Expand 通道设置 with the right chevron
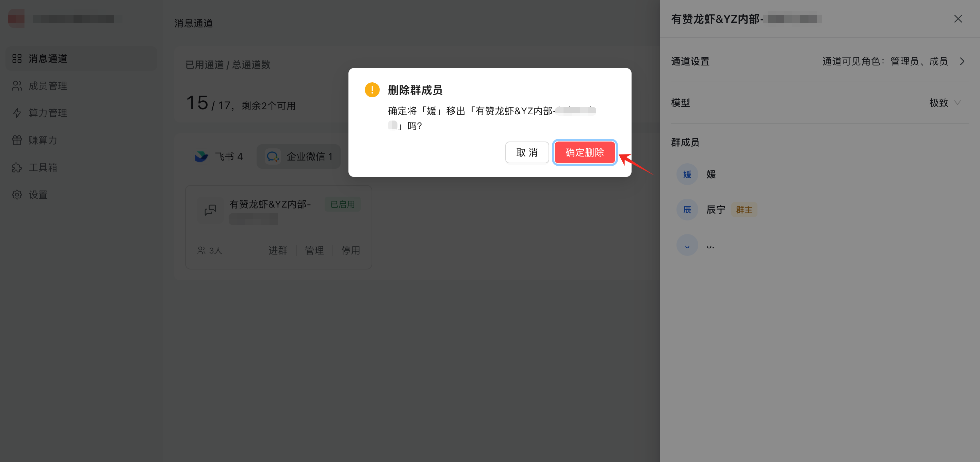The image size is (980, 462). click(962, 62)
